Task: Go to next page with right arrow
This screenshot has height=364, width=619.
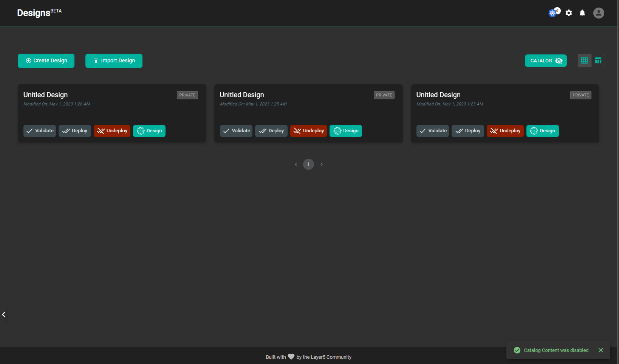Action: [x=322, y=164]
